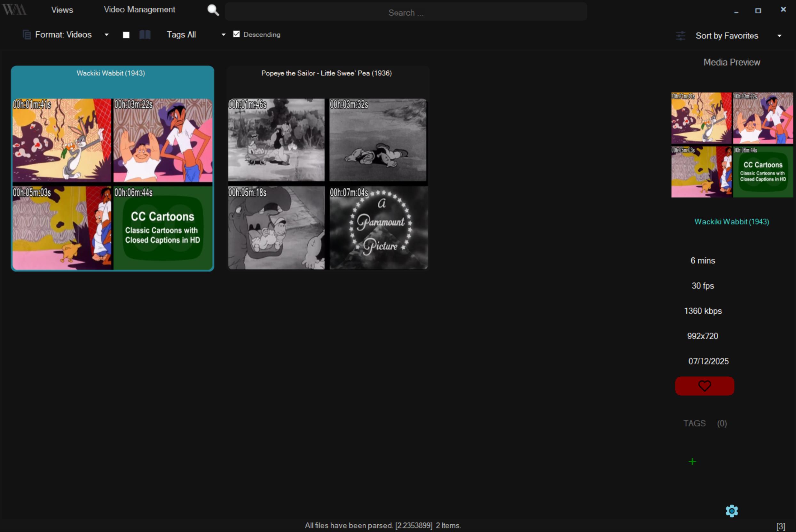796x532 pixels.
Task: Click the red heart favorite button
Action: pos(705,386)
